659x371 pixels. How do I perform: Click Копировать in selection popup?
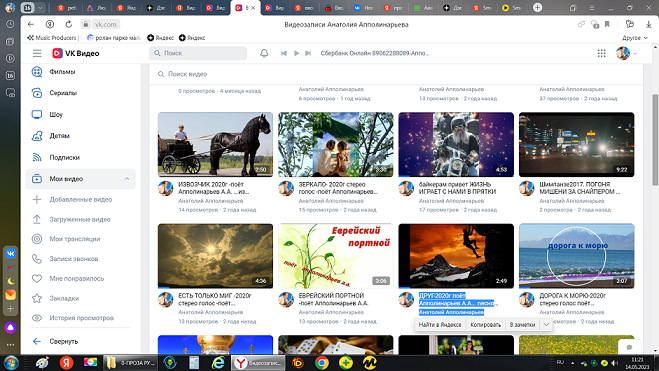click(485, 324)
